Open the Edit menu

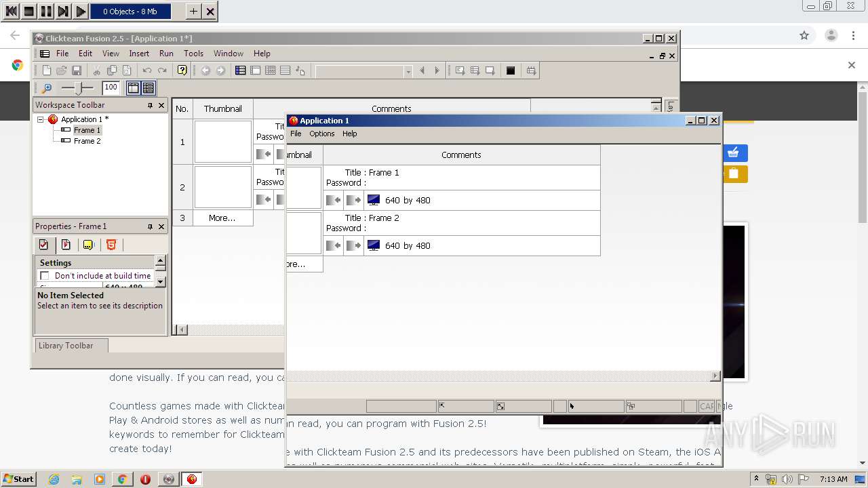[x=85, y=54]
